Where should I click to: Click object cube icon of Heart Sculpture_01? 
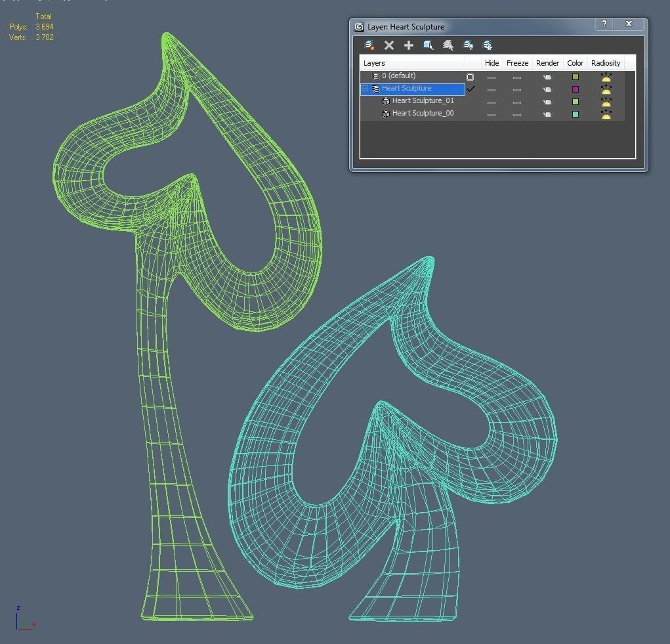click(386, 101)
